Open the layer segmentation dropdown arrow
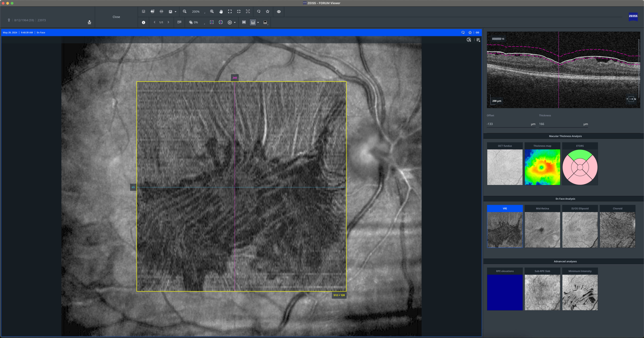644x338 pixels. coord(258,23)
